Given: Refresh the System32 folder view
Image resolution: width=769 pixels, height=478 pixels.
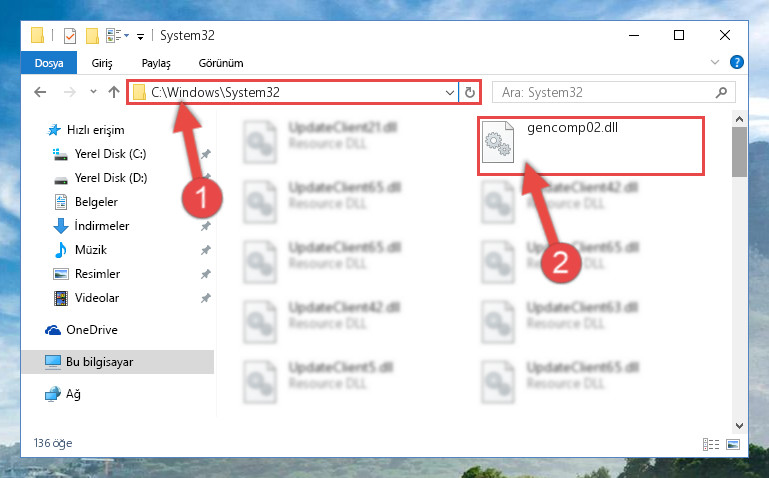Looking at the screenshot, I should 470,92.
